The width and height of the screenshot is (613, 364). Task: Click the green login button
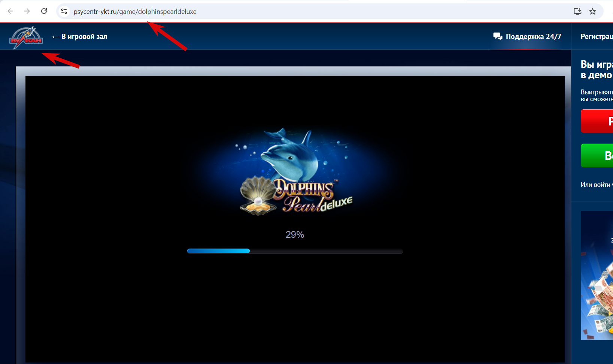(x=597, y=155)
